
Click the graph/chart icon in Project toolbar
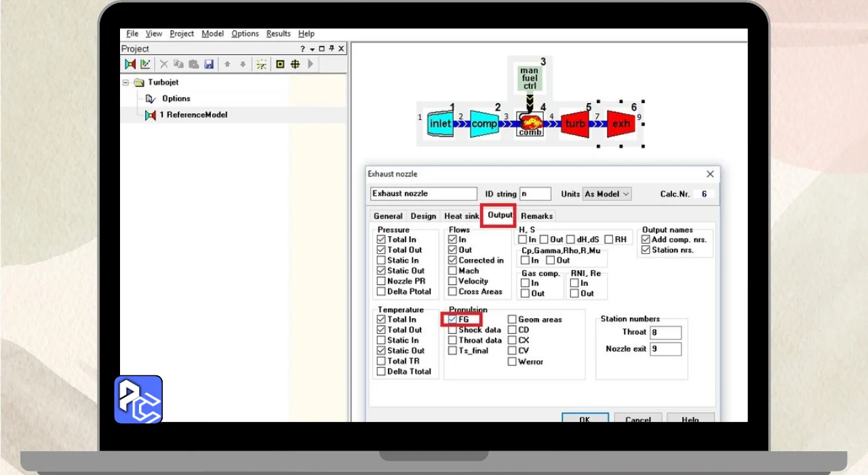click(145, 64)
